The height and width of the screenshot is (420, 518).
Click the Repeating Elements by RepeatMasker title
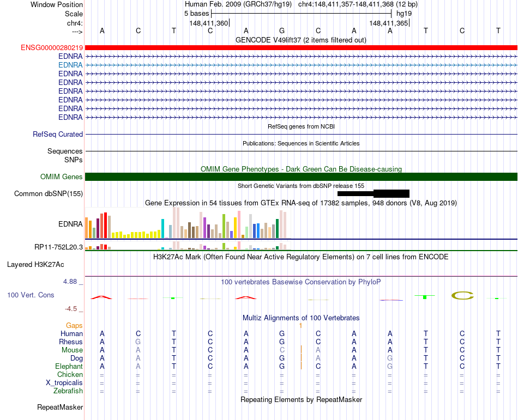point(302,399)
